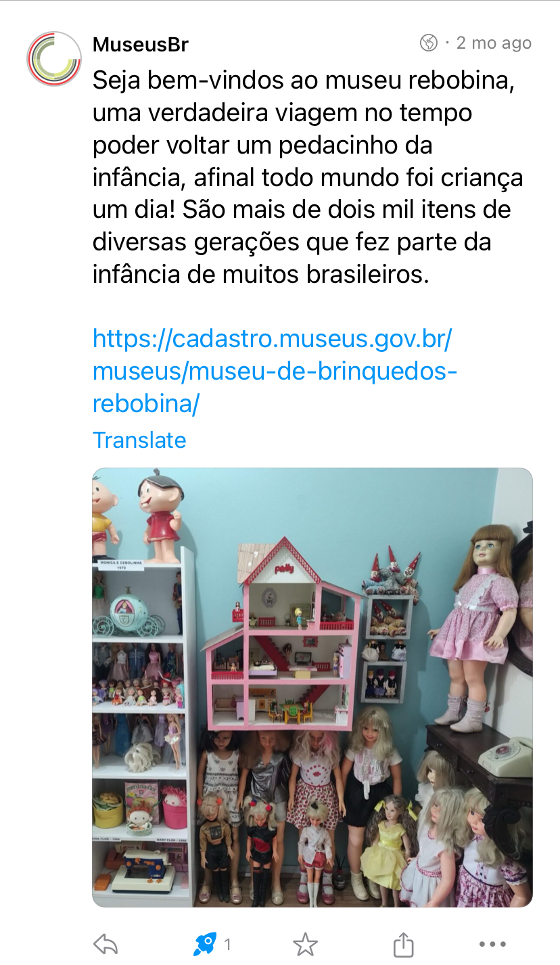Viewport: 560px width, 965px height.
Task: Tap the reply arrow icon
Action: (x=106, y=944)
